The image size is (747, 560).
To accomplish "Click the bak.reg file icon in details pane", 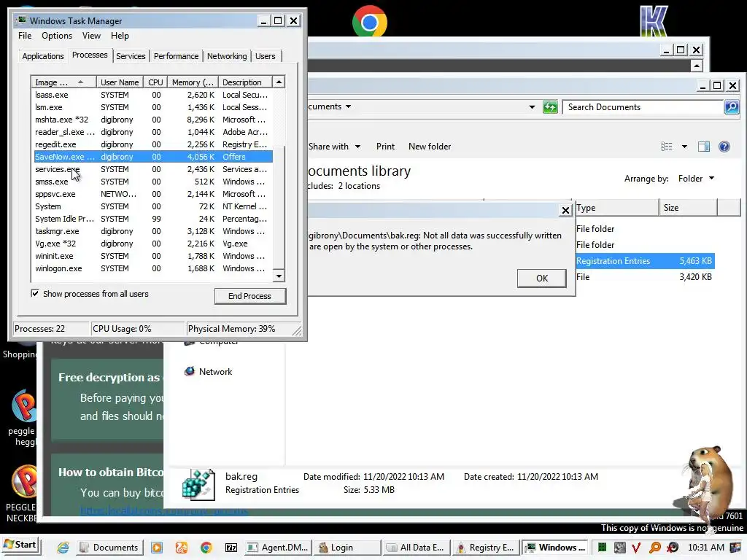I will click(x=198, y=484).
